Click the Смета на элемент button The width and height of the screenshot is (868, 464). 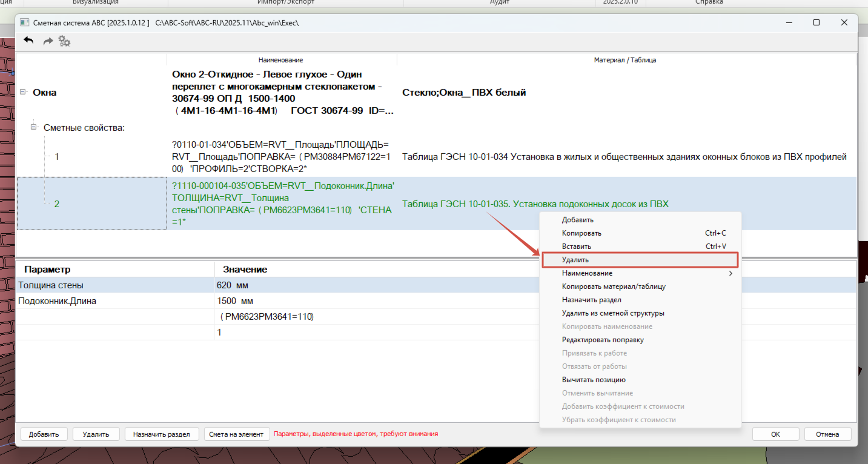tap(236, 434)
